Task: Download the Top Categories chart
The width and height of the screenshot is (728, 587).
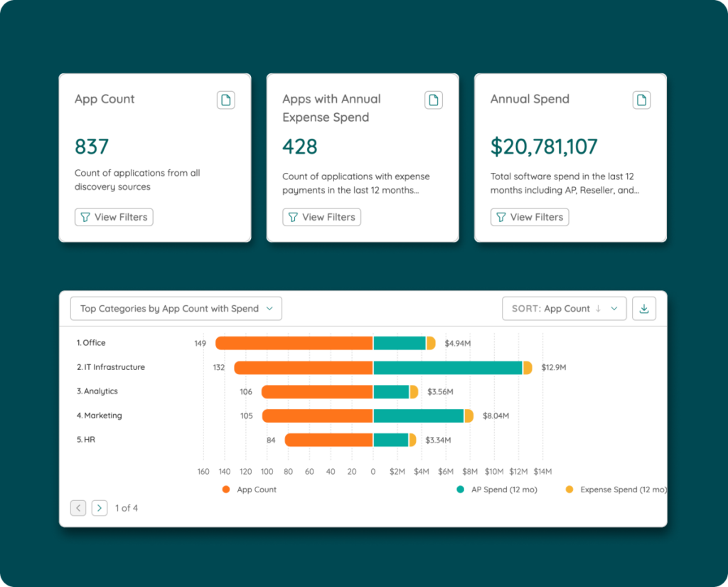Action: coord(644,309)
